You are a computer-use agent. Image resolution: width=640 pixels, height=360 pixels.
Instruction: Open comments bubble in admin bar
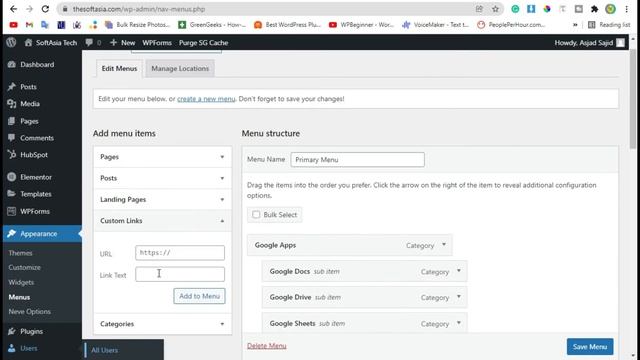[93, 42]
